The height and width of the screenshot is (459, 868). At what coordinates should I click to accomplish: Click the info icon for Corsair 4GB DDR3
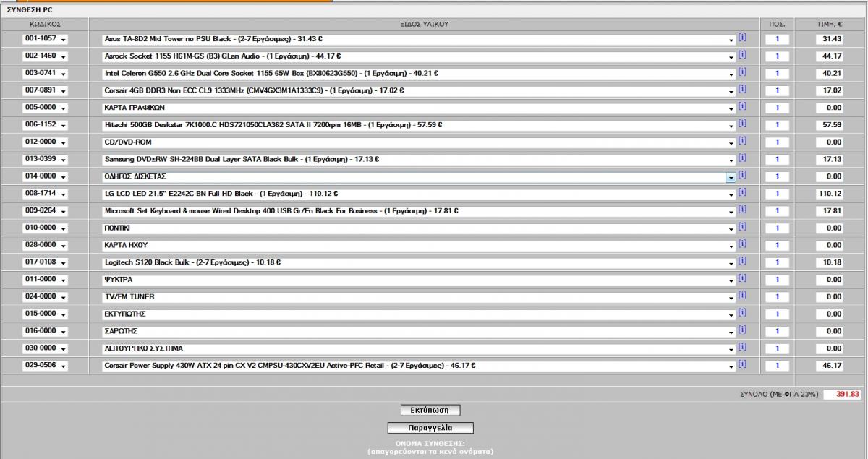(742, 90)
